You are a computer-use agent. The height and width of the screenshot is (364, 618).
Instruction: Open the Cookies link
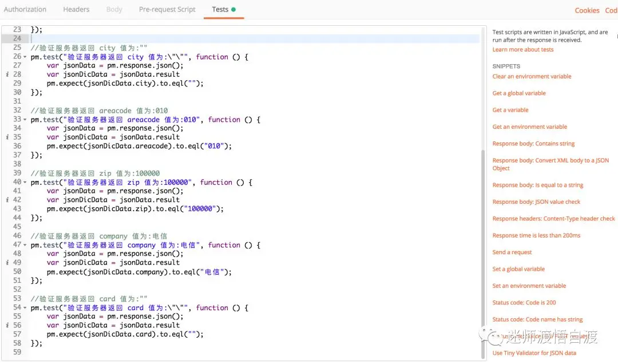coord(587,11)
